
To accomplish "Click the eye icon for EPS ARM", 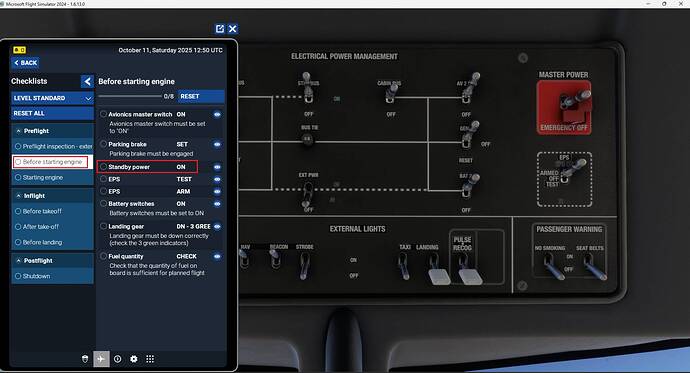I will pyautogui.click(x=217, y=192).
